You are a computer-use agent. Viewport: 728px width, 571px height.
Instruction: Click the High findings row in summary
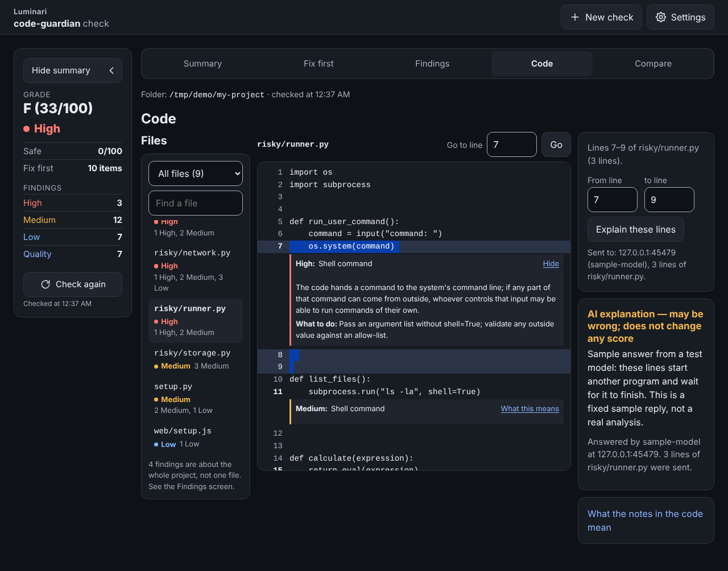tap(73, 203)
